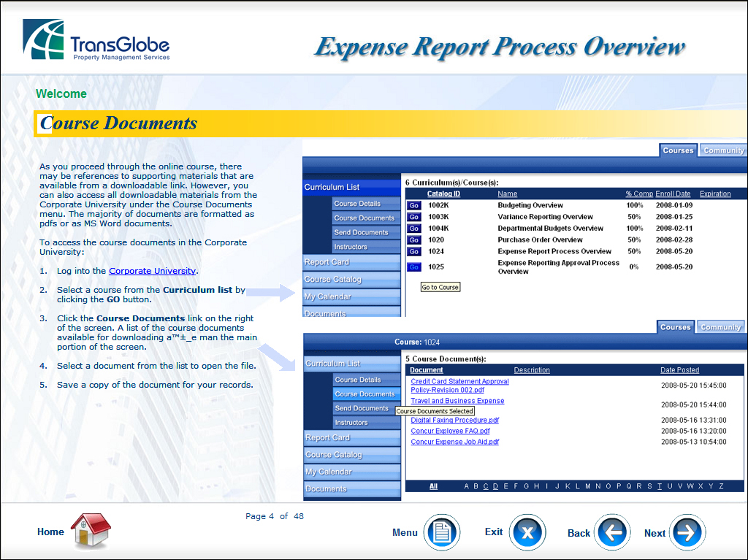
Task: Open Report Card in upper sidebar
Action: [x=351, y=262]
